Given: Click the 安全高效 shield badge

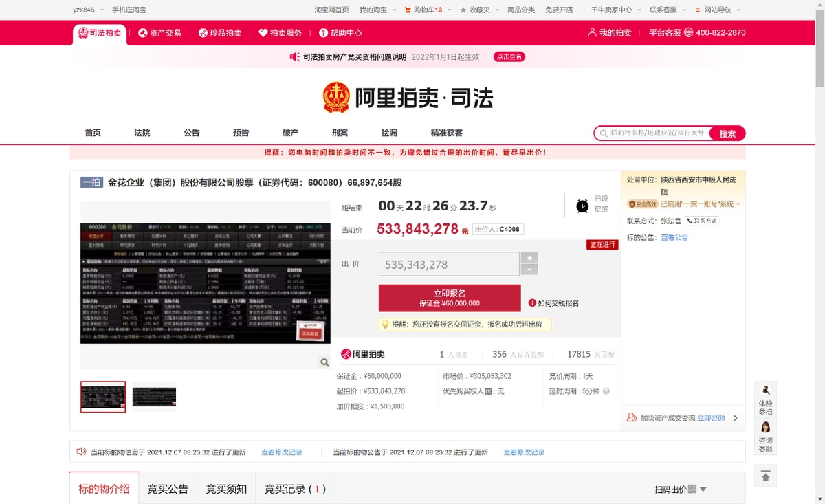Looking at the screenshot, I should (642, 204).
